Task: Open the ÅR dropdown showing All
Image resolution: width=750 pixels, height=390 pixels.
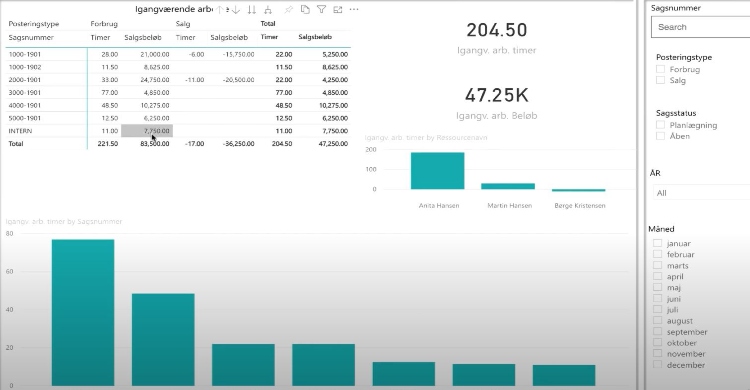Action: click(x=701, y=193)
